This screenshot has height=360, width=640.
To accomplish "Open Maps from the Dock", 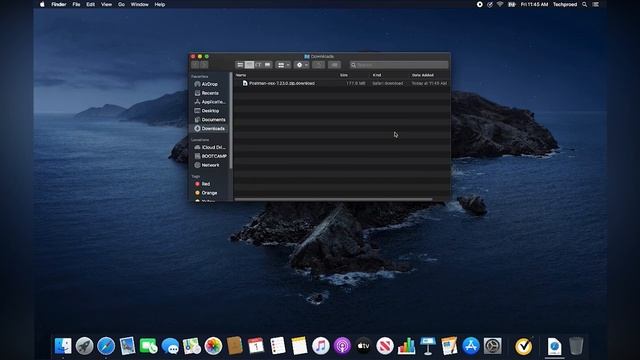I will coord(192,346).
